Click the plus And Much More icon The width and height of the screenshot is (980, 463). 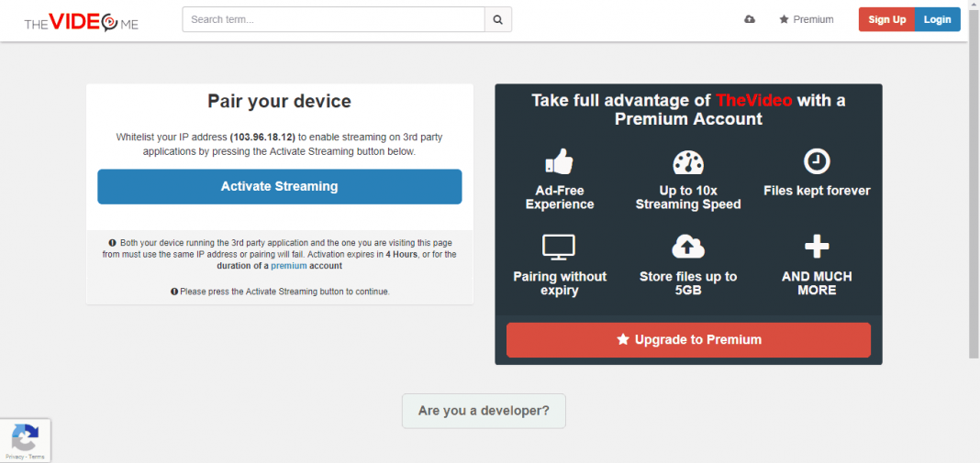click(817, 247)
